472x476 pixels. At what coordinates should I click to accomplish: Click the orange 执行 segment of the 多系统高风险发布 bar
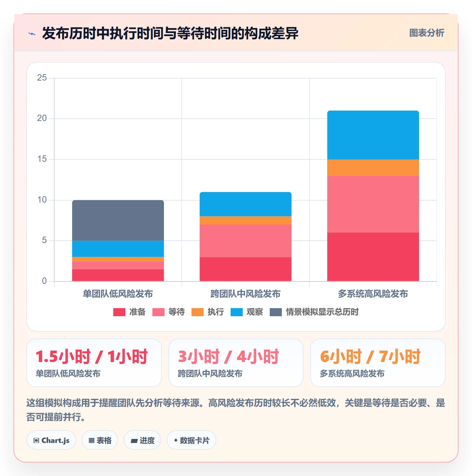click(373, 168)
